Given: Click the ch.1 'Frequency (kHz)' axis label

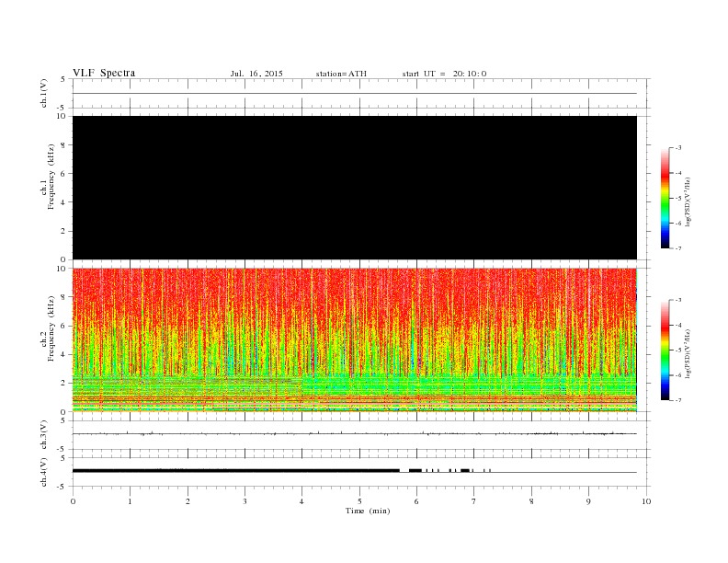Looking at the screenshot, I should (51, 177).
